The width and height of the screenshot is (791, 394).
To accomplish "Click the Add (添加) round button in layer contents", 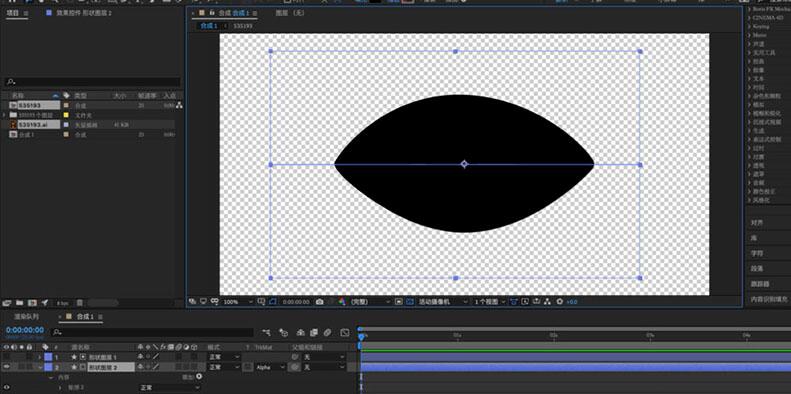I will (x=199, y=377).
